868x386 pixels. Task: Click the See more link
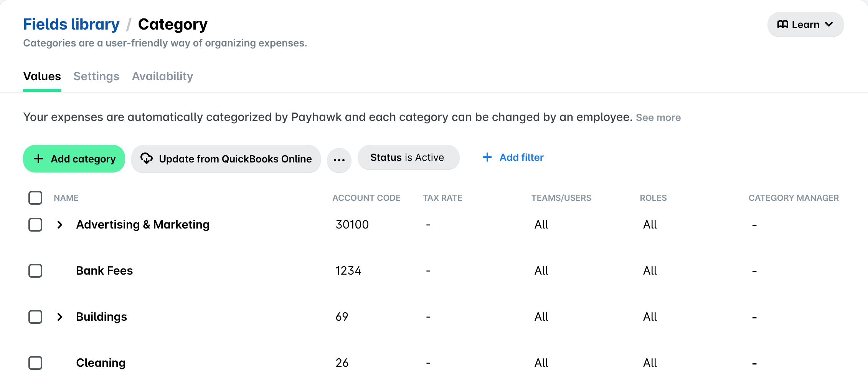coord(658,118)
